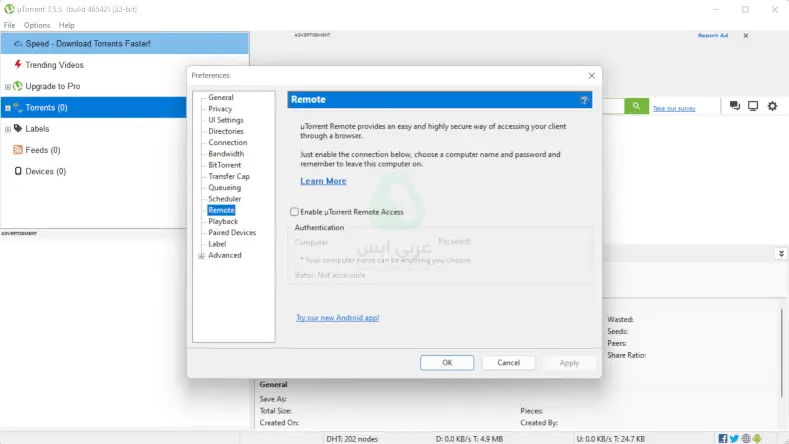This screenshot has width=789, height=444.
Task: Click the Learn More link
Action: click(323, 181)
